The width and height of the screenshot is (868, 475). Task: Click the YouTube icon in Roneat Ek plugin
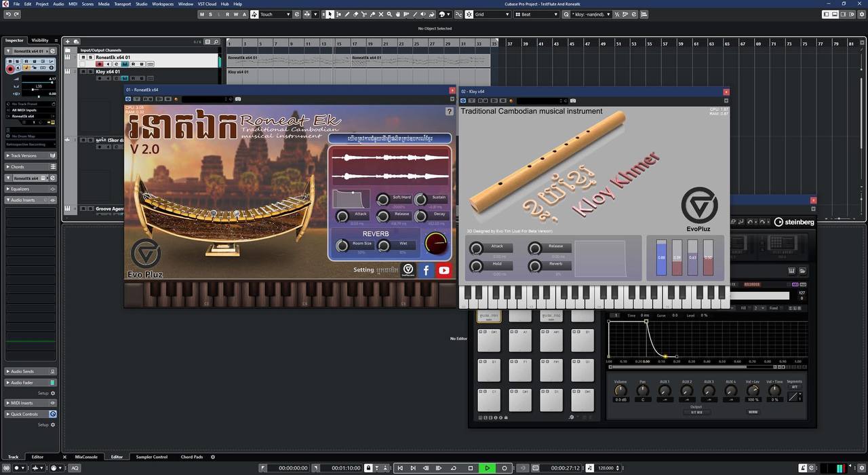click(443, 270)
